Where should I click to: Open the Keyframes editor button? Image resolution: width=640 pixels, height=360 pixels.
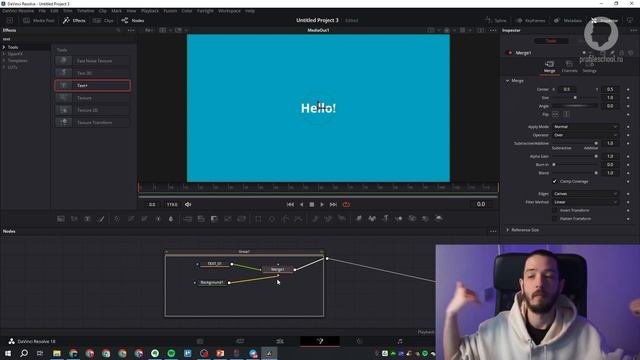point(530,20)
